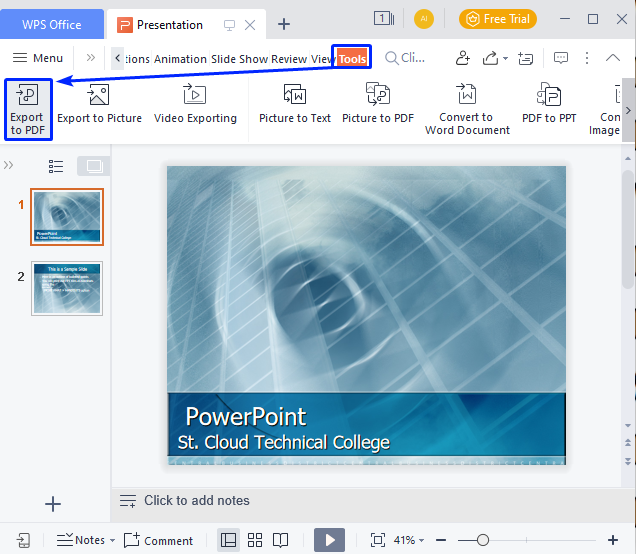Open the comments speech bubble icon

[x=561, y=58]
